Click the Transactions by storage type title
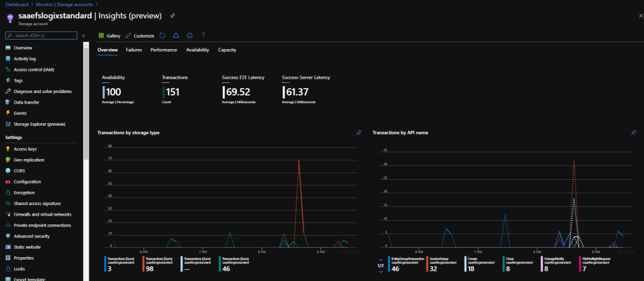Image resolution: width=644 pixels, height=281 pixels. [128, 133]
